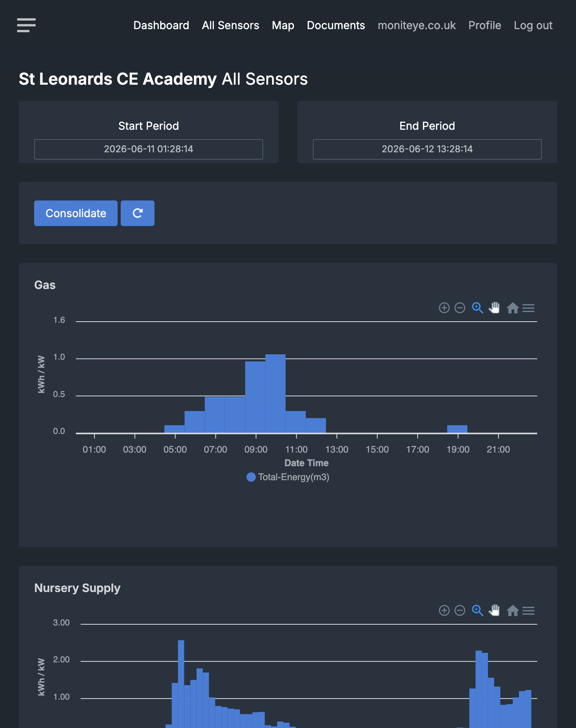The width and height of the screenshot is (576, 728).
Task: Edit the End Period date field
Action: [427, 149]
